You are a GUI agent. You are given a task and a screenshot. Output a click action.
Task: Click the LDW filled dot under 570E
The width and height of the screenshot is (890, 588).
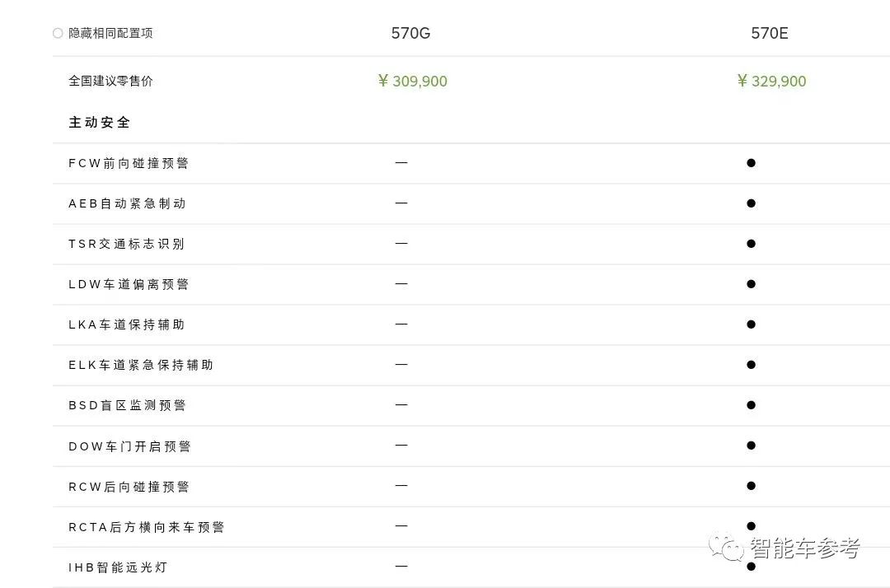pos(751,284)
